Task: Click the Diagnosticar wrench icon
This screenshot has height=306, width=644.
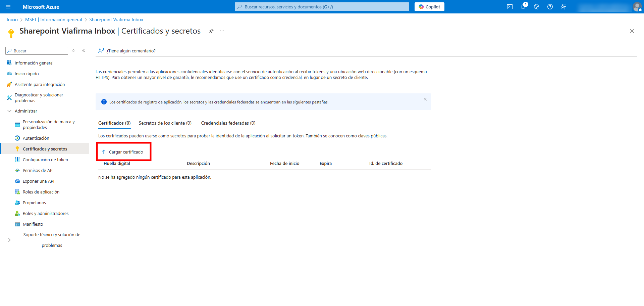Action: (x=9, y=98)
